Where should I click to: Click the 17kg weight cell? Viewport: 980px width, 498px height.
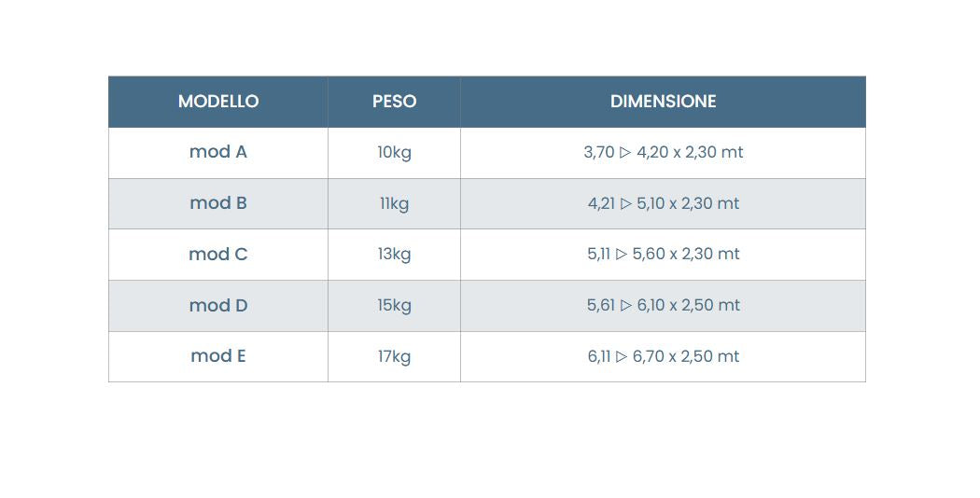point(395,357)
